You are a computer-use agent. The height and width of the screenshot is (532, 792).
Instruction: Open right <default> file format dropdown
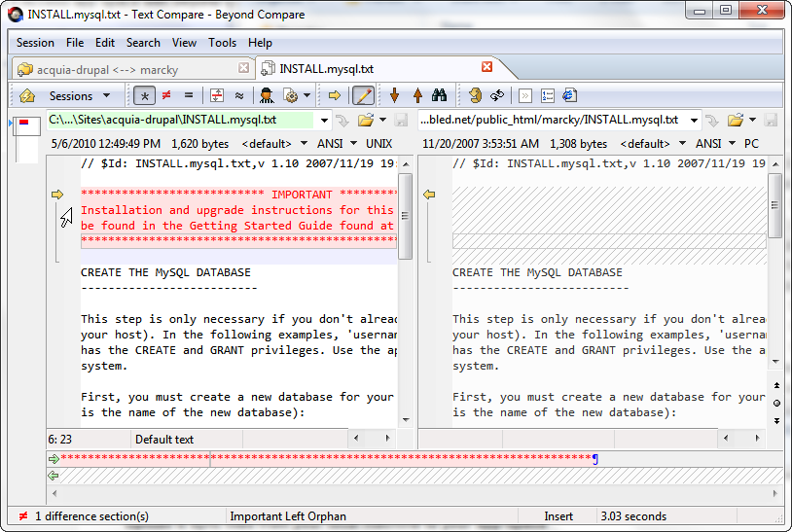(x=653, y=144)
